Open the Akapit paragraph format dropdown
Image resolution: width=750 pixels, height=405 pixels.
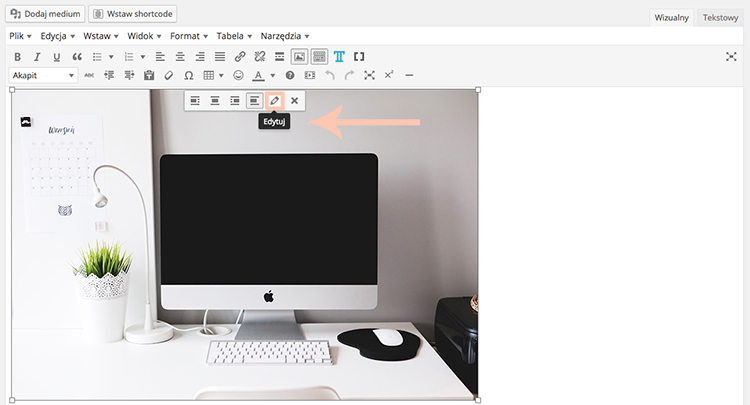click(43, 76)
